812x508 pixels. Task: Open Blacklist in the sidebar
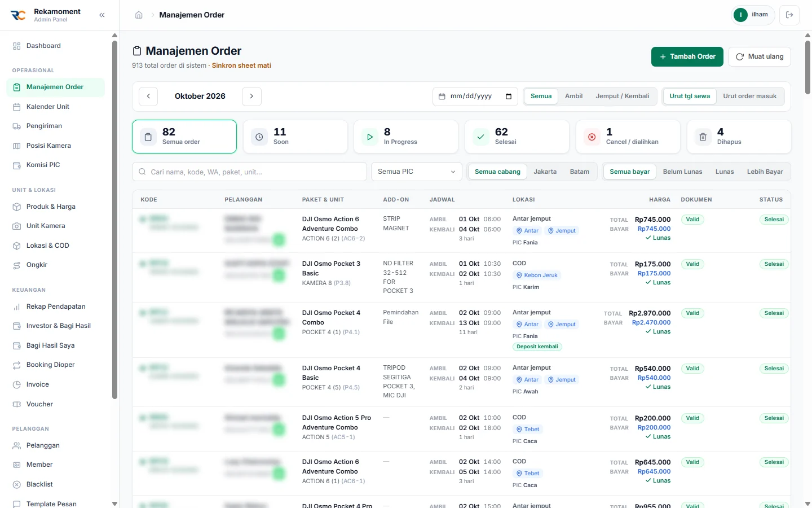[55, 484]
